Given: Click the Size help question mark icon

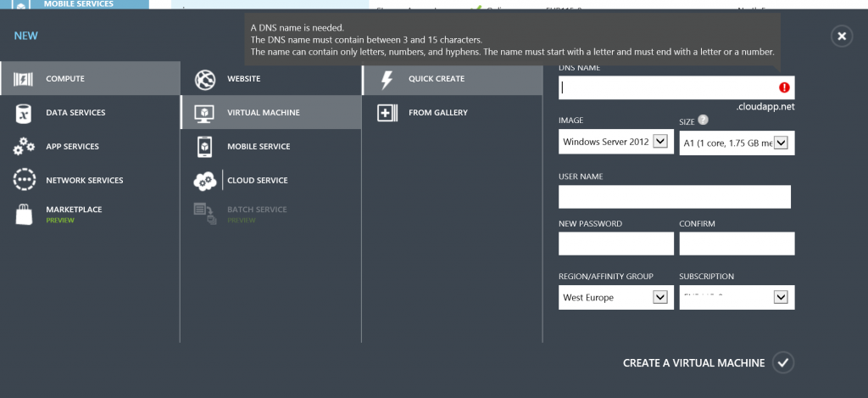Looking at the screenshot, I should (703, 120).
